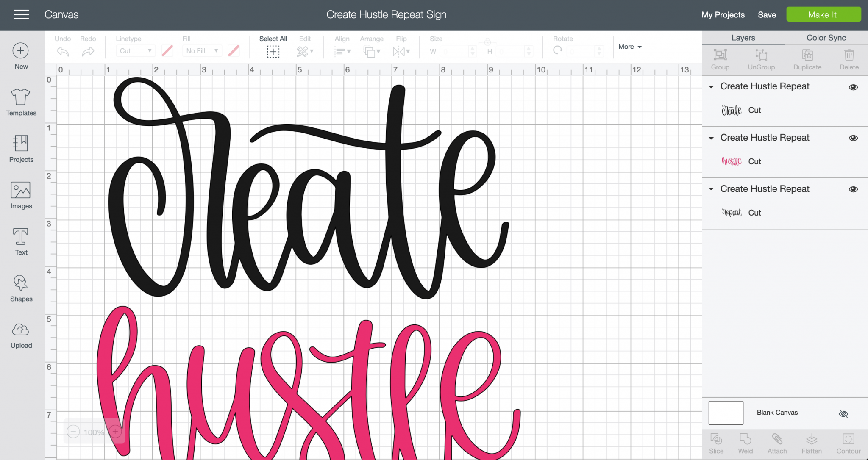Open My Projects link
Image resolution: width=868 pixels, height=460 pixels.
pos(723,15)
